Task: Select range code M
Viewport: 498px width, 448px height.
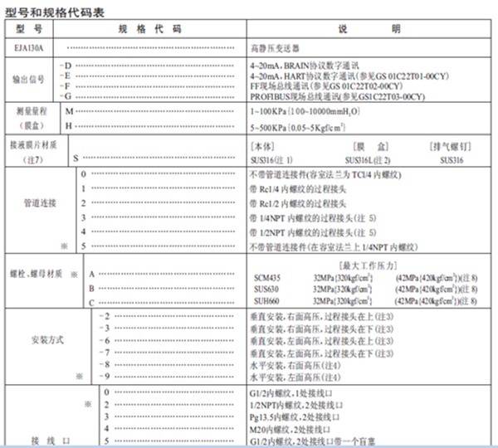Action: coord(69,111)
